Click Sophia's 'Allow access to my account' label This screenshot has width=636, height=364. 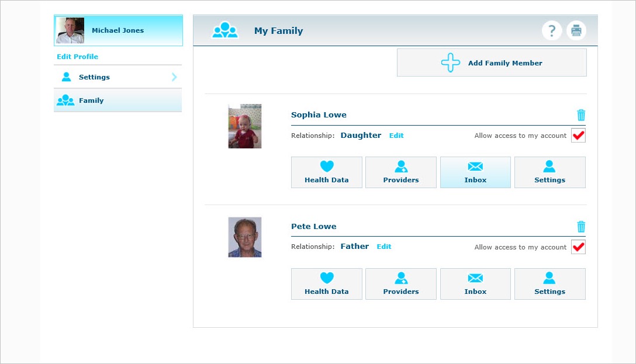pos(520,136)
